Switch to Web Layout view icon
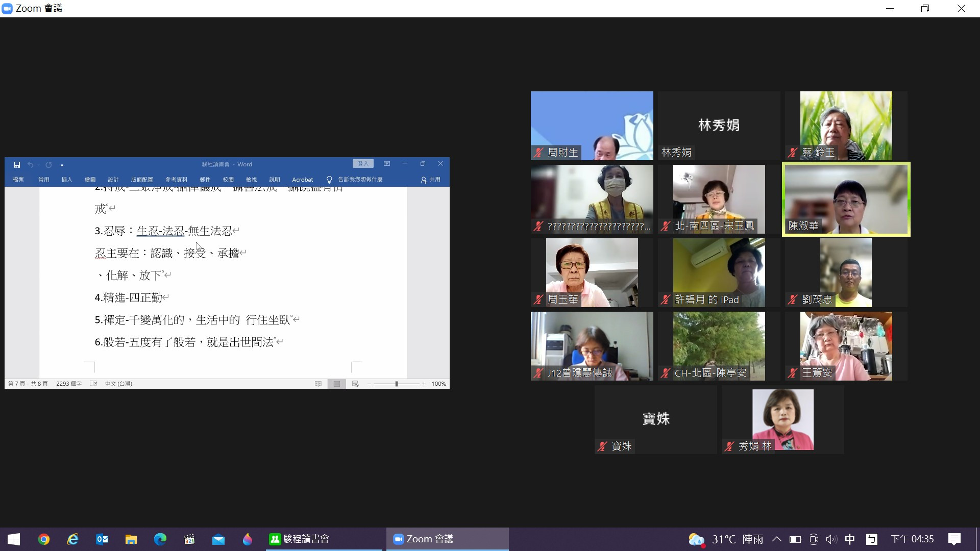Viewport: 980px width, 551px height. [x=355, y=384]
